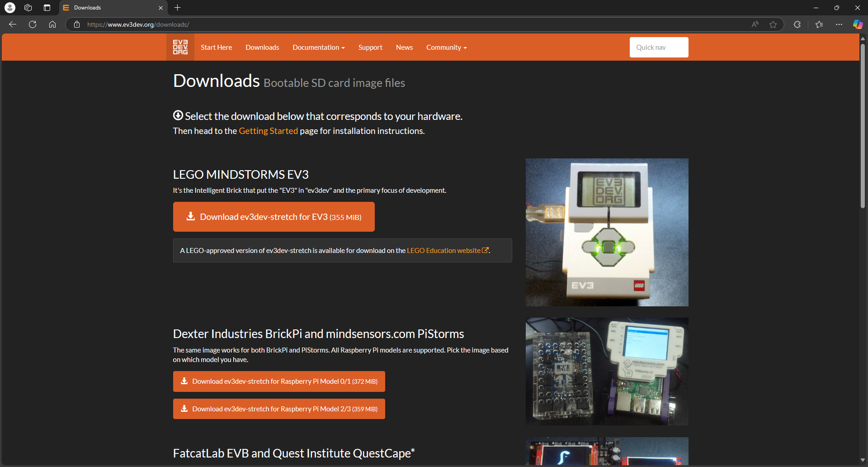Download ev3dev-stretch for EV3
Screen dimensions: 868x467
pyautogui.click(x=274, y=217)
